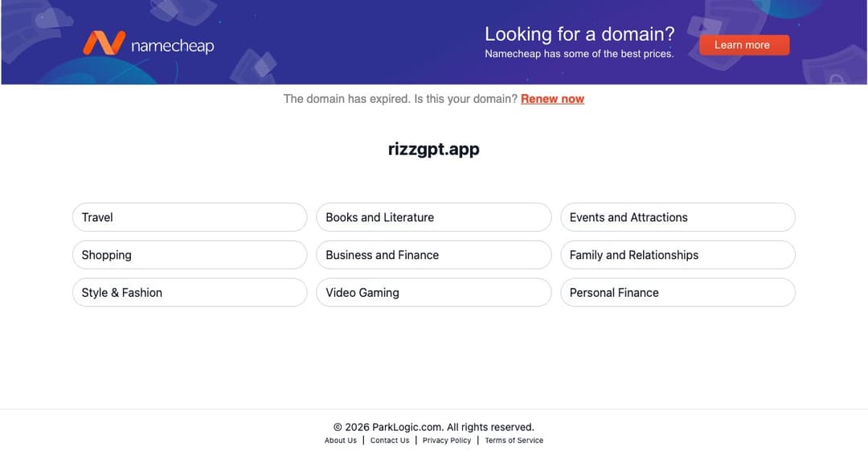Image resolution: width=868 pixels, height=456 pixels.
Task: Select the Style & Fashion category
Action: click(x=190, y=293)
